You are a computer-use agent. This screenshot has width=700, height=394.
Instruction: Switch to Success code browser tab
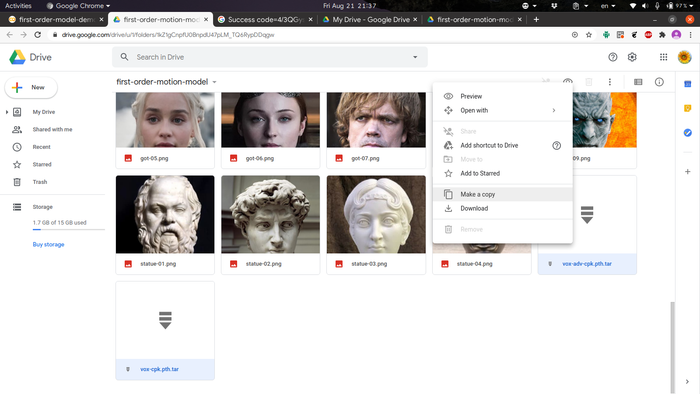point(265,20)
